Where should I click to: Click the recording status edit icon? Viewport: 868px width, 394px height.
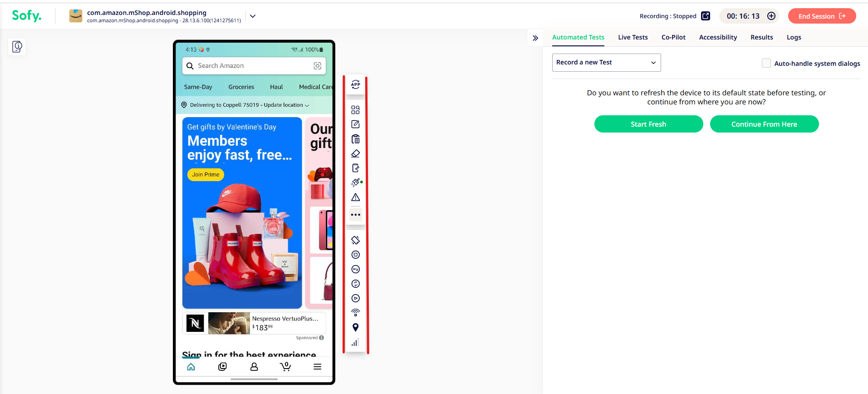point(706,16)
